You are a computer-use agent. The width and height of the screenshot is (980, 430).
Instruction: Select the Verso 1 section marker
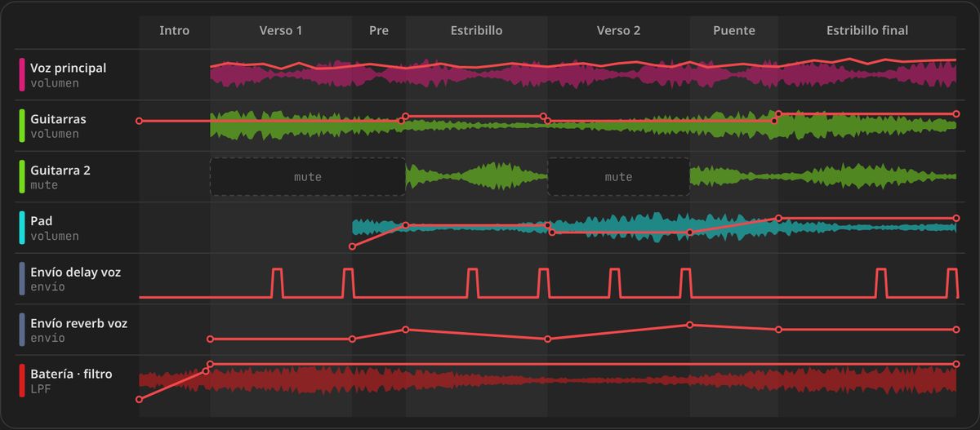point(281,30)
